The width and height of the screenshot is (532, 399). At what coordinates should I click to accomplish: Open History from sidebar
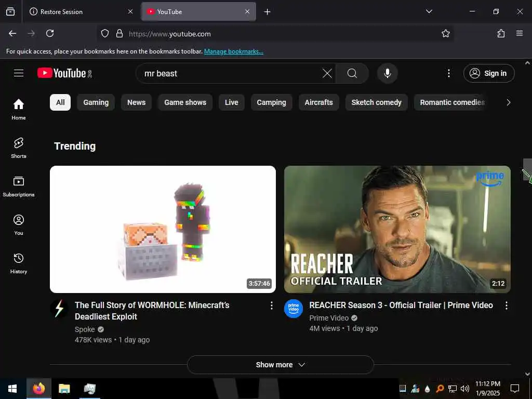click(x=19, y=263)
